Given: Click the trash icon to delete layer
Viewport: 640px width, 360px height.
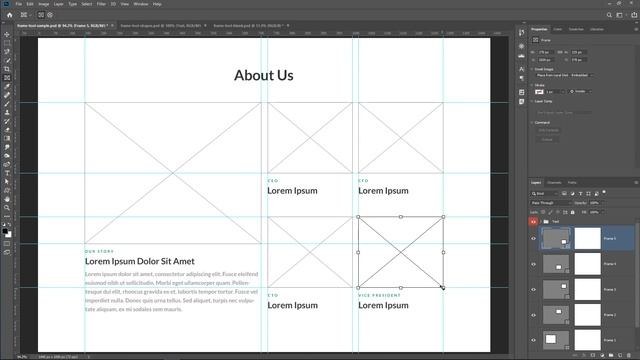Looking at the screenshot, I should 629,356.
